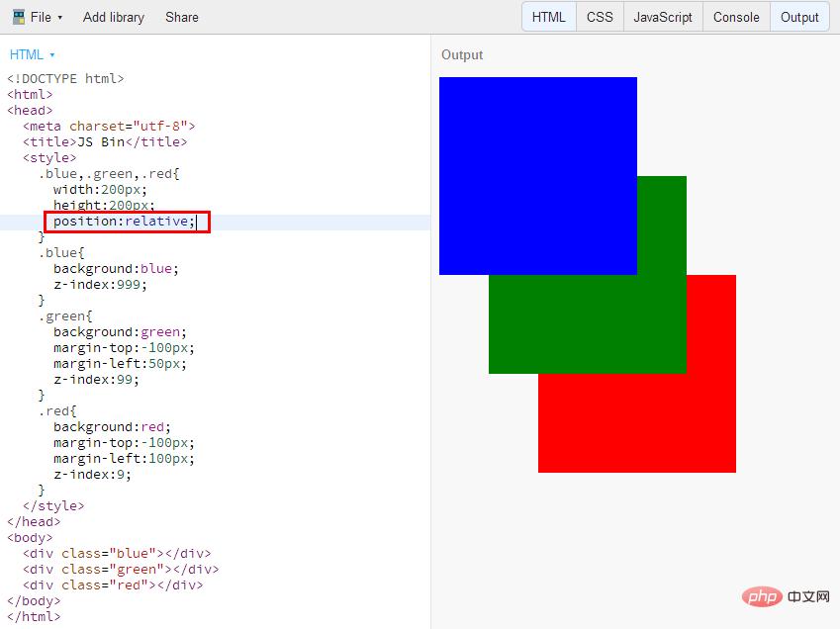
Task: Click the z-index:999 code line
Action: coord(100,284)
